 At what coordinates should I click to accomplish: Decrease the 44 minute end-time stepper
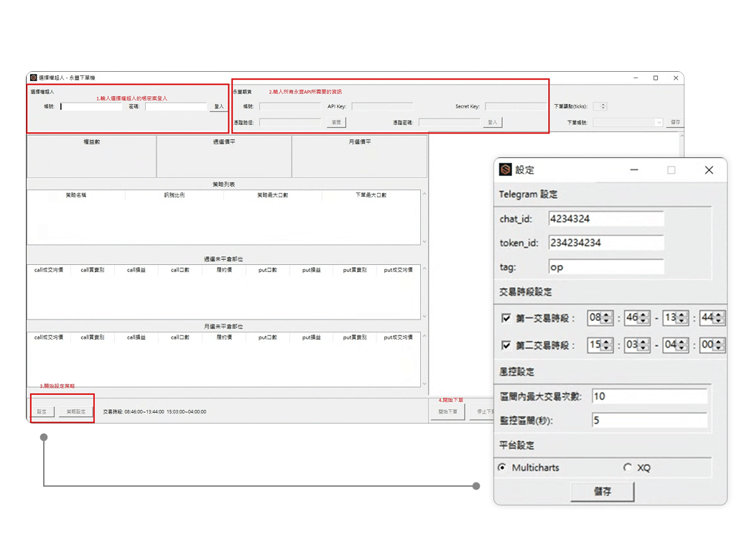(x=717, y=320)
